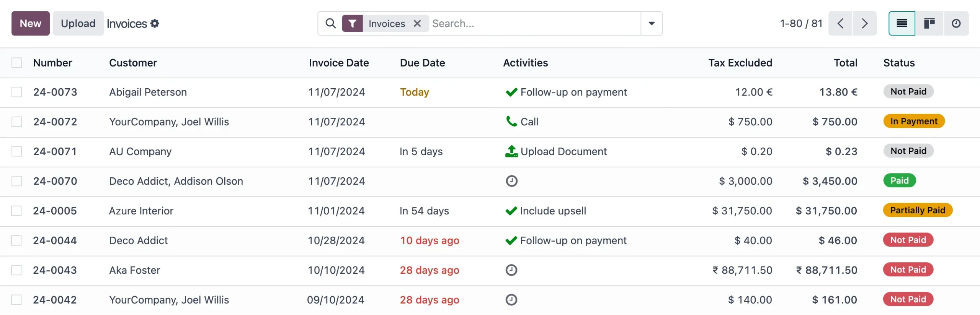The image size is (980, 315).
Task: Sort by Invoice Date column header
Action: (x=339, y=63)
